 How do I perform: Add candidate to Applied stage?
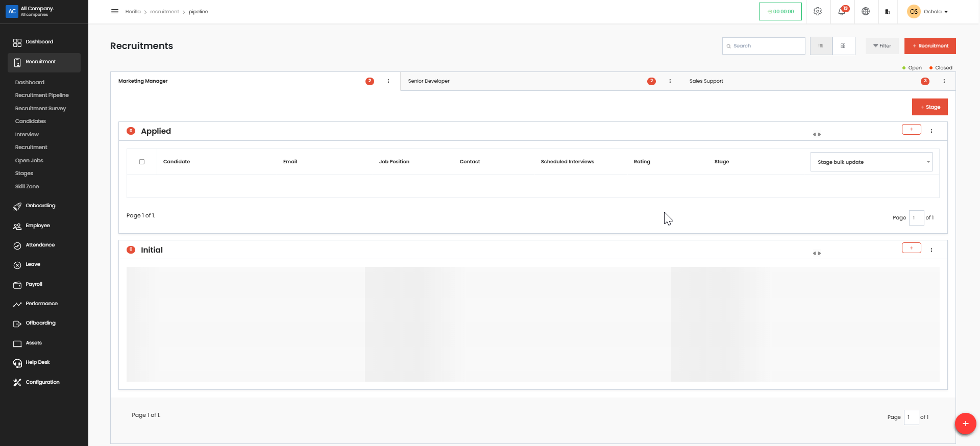pyautogui.click(x=911, y=130)
